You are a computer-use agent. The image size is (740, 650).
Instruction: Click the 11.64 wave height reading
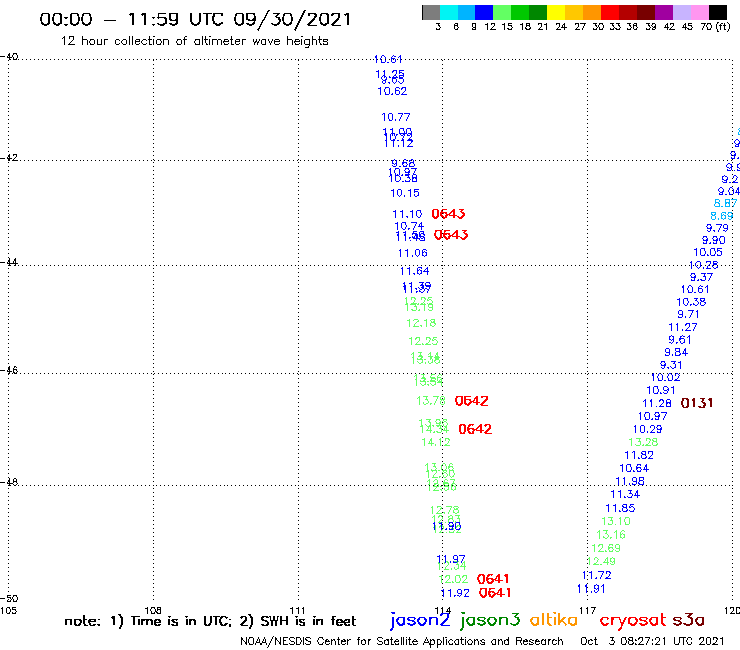click(x=414, y=271)
